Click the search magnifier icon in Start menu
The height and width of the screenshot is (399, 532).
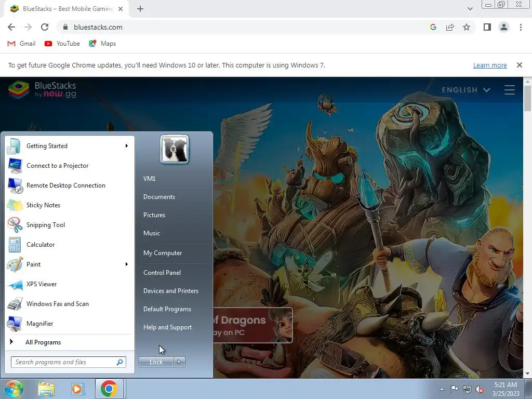120,362
